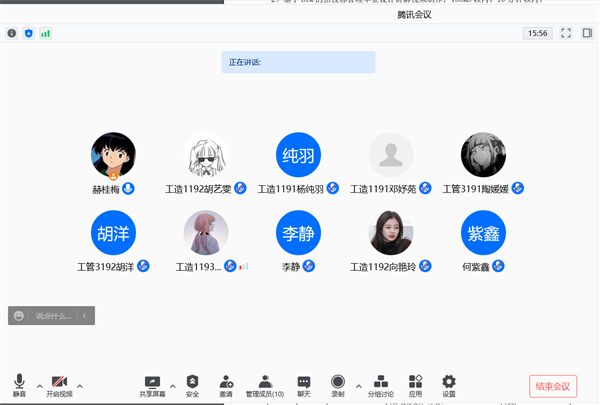Viewport: 600px width, 405px height.
Task: Check the green network signal icon
Action: click(46, 33)
